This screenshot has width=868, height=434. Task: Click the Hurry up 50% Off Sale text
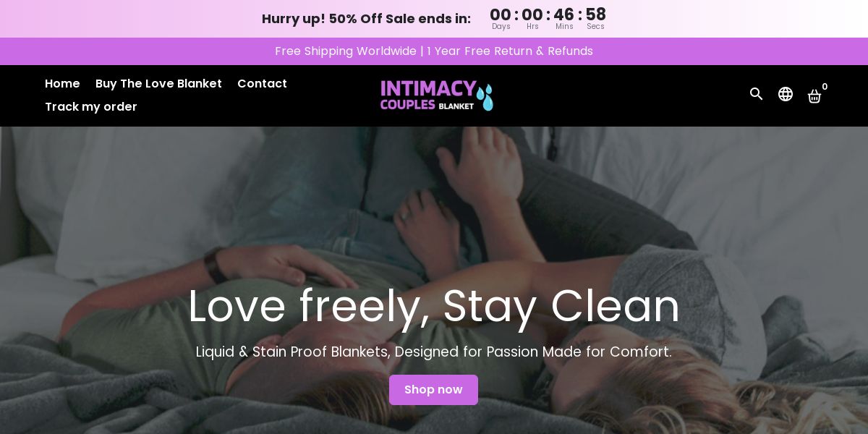pos(366,19)
